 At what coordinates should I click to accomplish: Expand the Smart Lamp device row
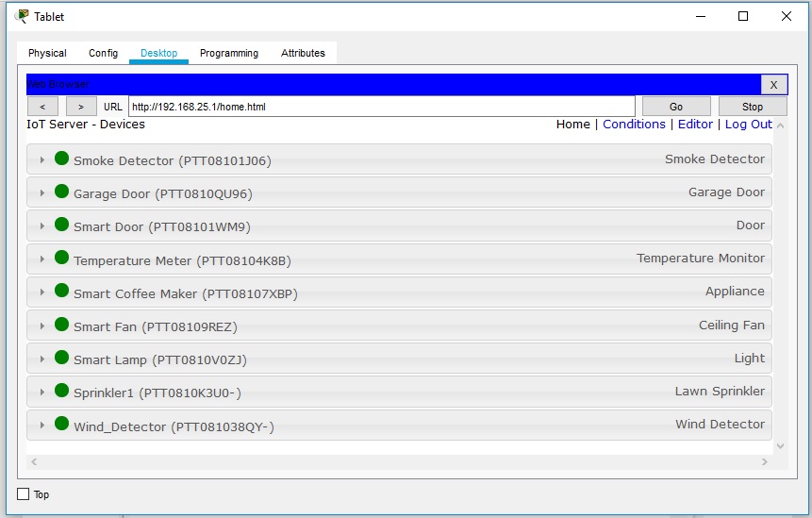[41, 359]
